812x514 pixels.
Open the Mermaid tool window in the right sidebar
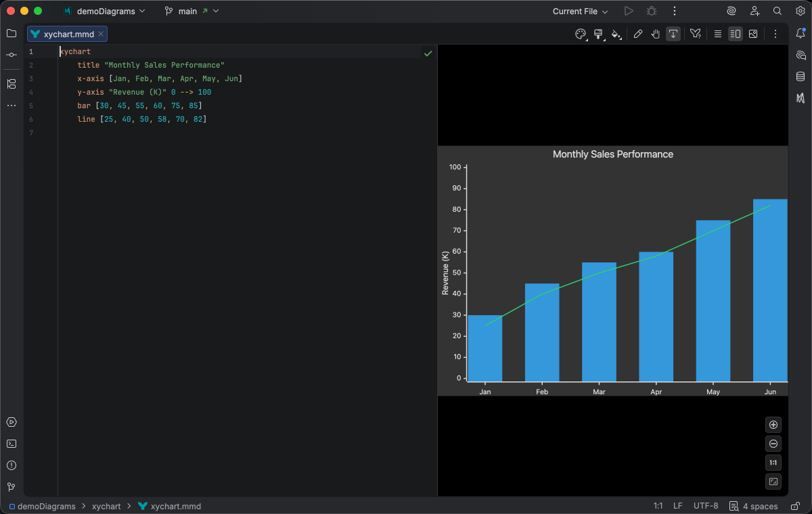coord(800,98)
